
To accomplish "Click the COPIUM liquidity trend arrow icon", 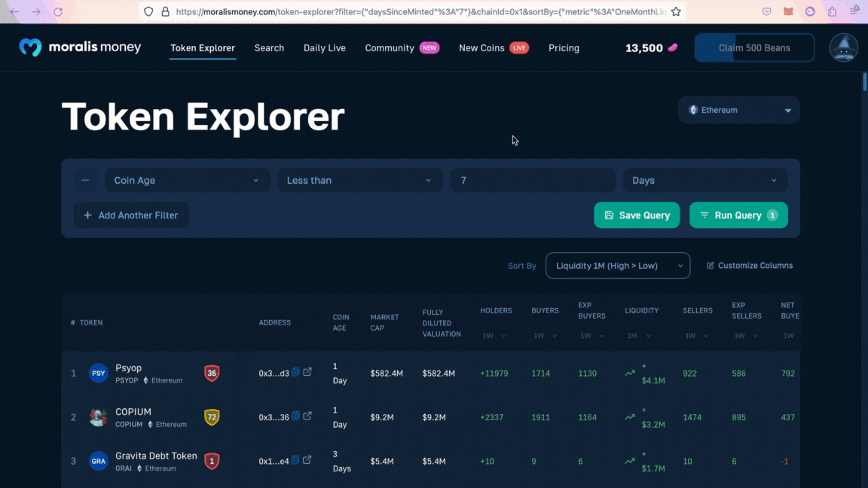I will point(630,417).
